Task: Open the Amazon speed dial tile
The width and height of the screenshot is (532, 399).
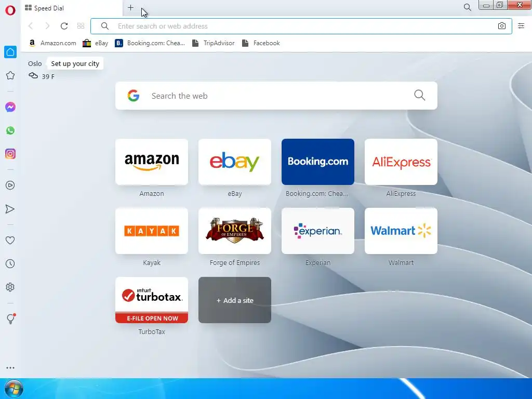Action: click(x=152, y=162)
